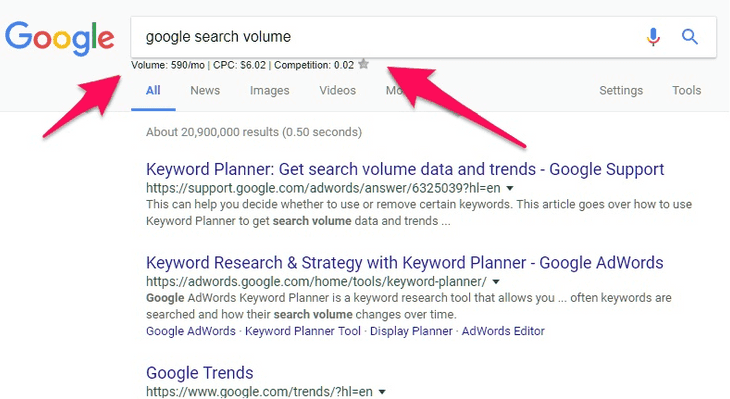Click the Google logo

coord(60,38)
